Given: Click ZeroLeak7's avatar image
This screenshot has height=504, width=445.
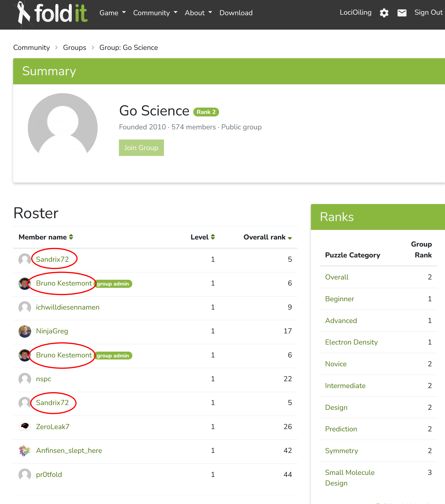Looking at the screenshot, I should [25, 427].
